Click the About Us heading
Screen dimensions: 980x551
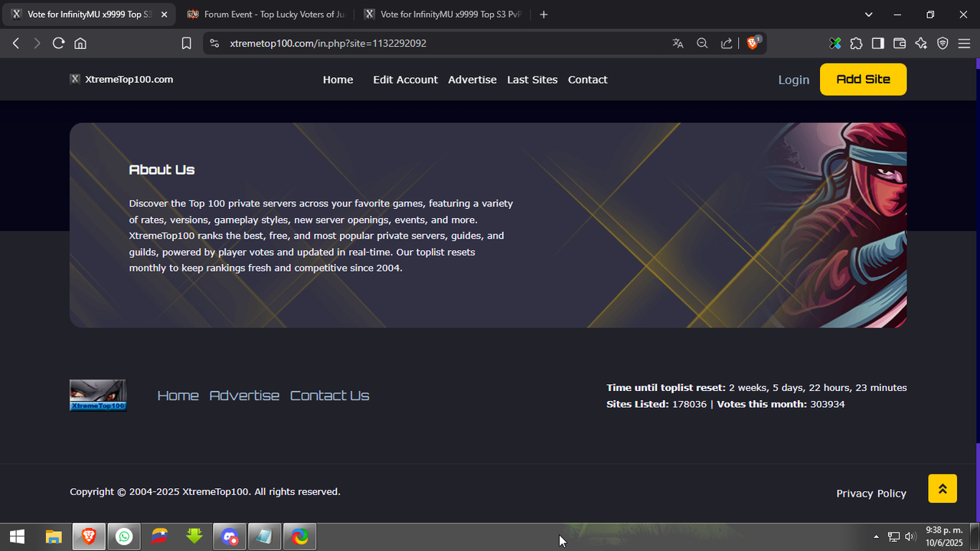click(x=162, y=170)
